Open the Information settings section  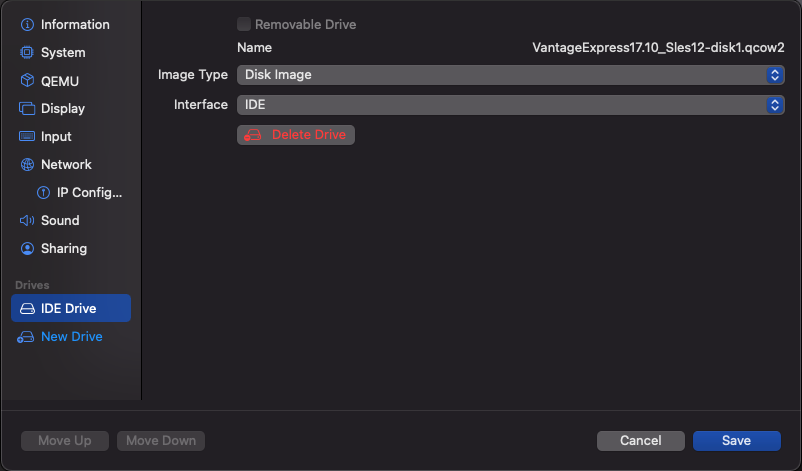point(71,25)
